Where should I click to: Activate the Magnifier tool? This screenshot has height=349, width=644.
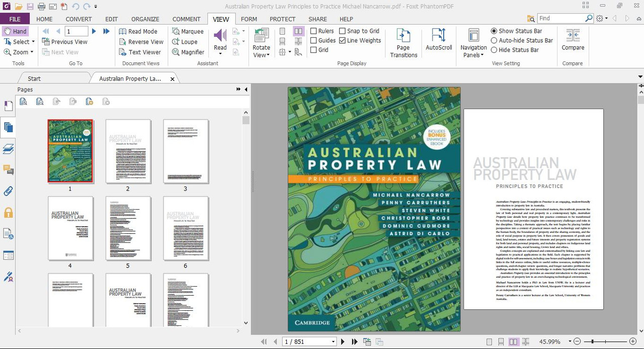click(x=188, y=52)
